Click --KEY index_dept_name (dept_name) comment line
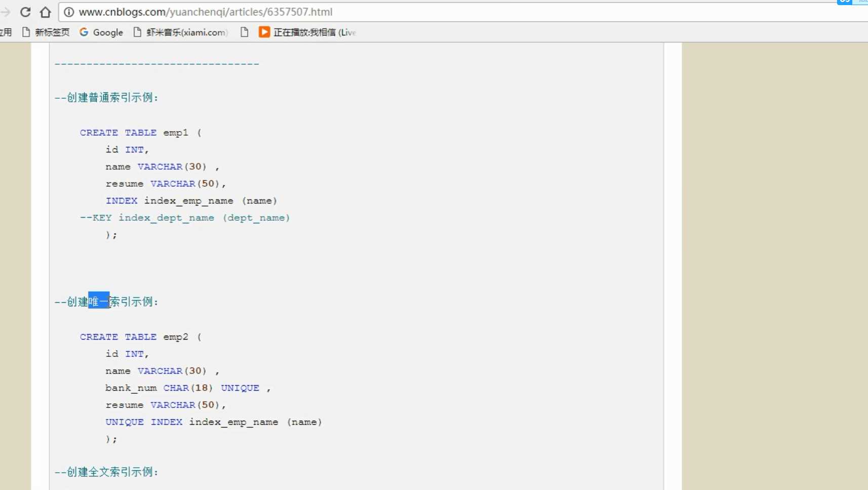Screen dimensions: 868x490 click(x=185, y=218)
